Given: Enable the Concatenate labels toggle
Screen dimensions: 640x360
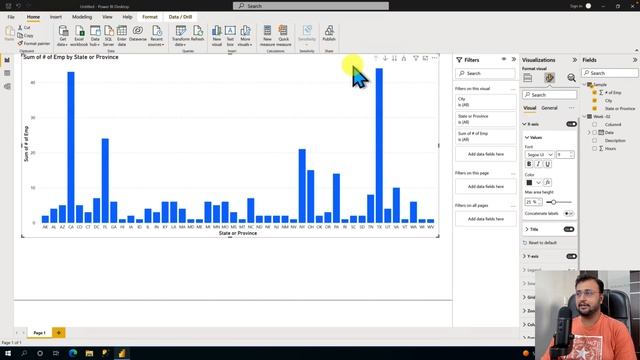Looking at the screenshot, I should tap(568, 213).
